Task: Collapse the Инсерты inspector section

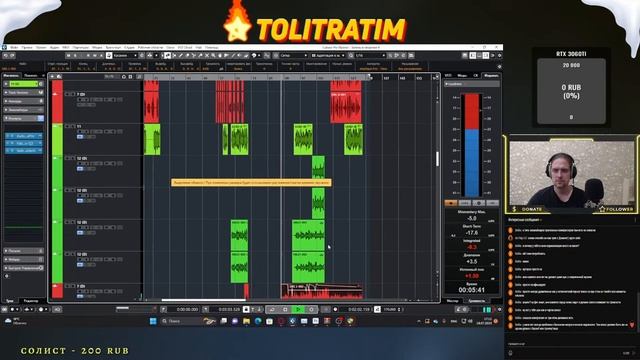Action: 23,118
